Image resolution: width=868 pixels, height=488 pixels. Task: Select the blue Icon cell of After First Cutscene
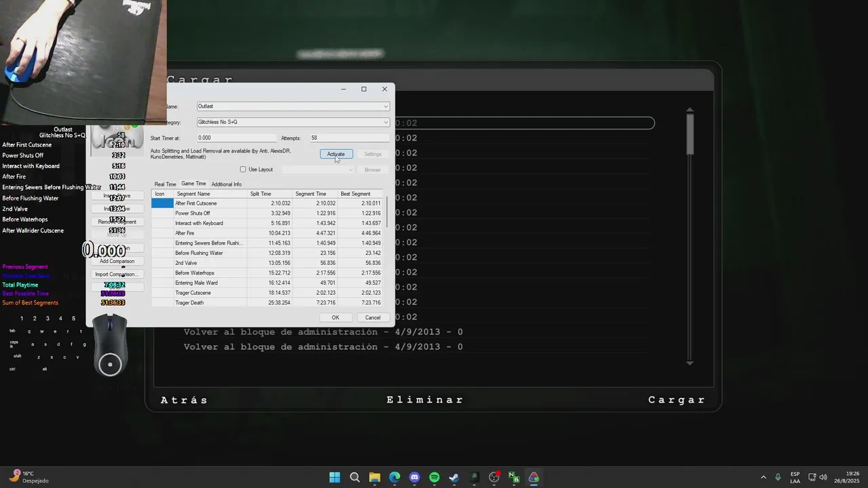[162, 203]
